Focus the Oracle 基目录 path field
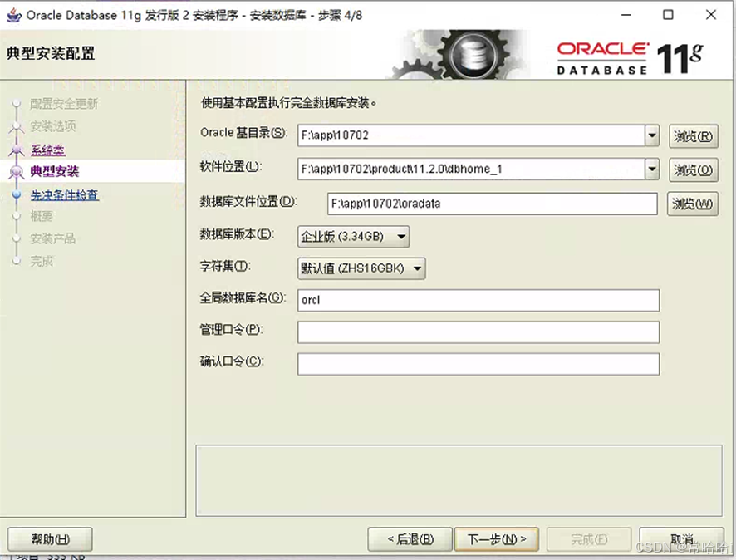The image size is (736, 560). click(471, 135)
